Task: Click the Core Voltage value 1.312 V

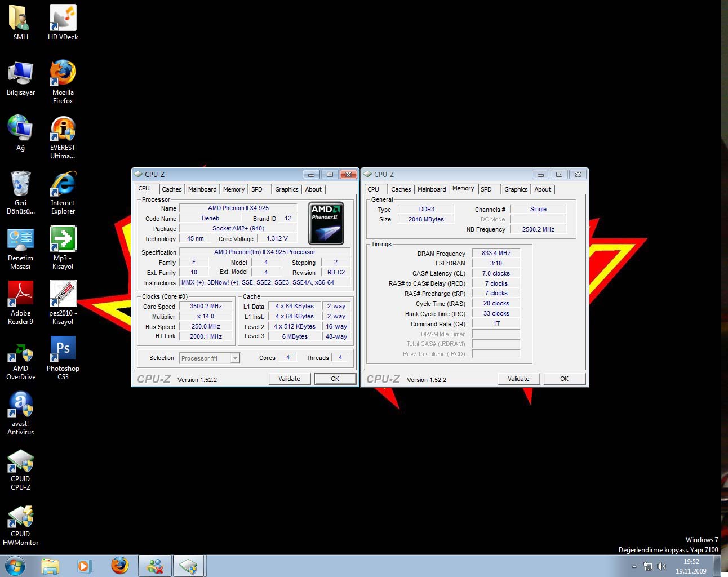Action: click(277, 239)
